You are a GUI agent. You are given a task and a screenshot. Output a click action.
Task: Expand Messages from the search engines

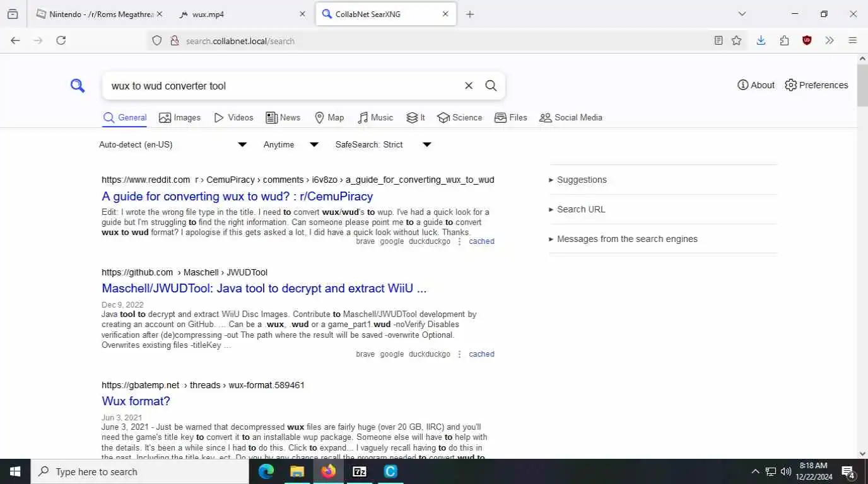point(663,239)
